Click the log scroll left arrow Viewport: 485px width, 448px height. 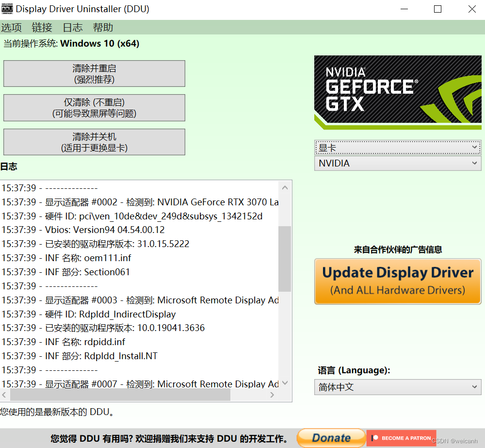pyautogui.click(x=4, y=395)
